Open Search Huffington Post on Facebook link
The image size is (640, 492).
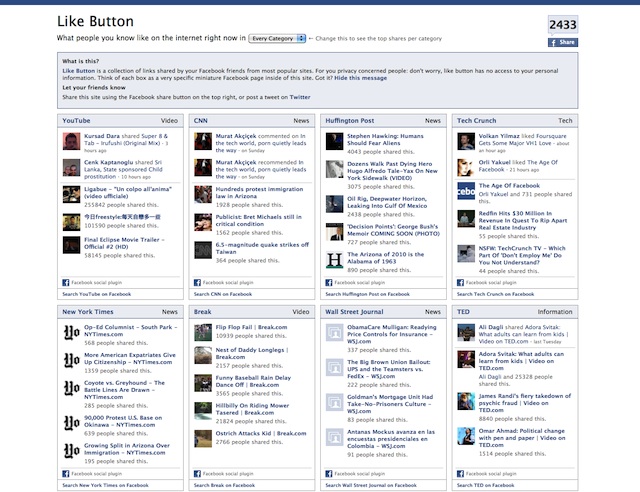coord(367,294)
